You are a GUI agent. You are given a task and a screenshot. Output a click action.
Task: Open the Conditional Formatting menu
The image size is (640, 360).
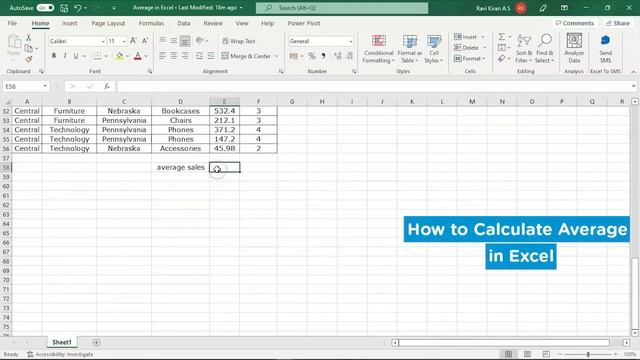point(379,49)
